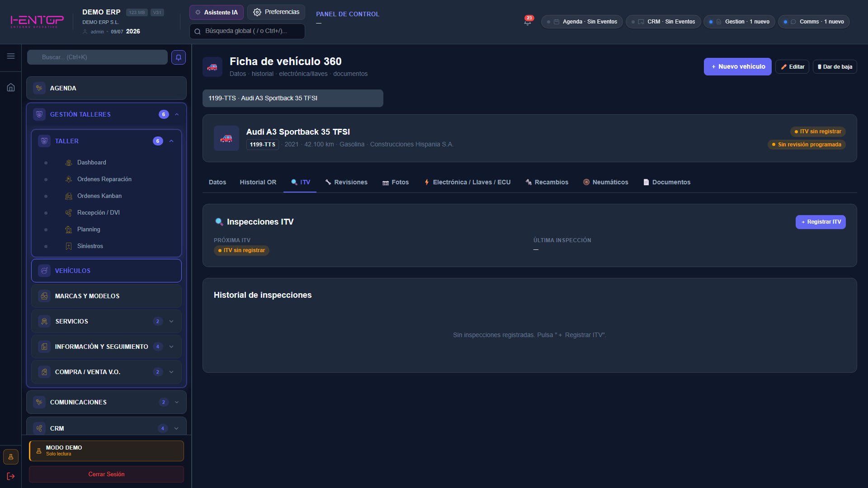Click the SERVICIOS section icon
Screen dimensions: 868x488
point(44,321)
